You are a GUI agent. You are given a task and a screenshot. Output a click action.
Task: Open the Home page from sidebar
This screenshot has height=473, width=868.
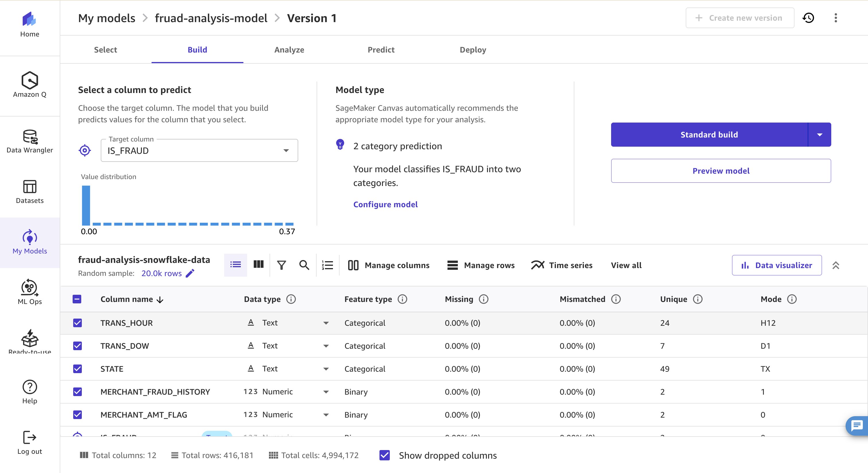point(30,25)
